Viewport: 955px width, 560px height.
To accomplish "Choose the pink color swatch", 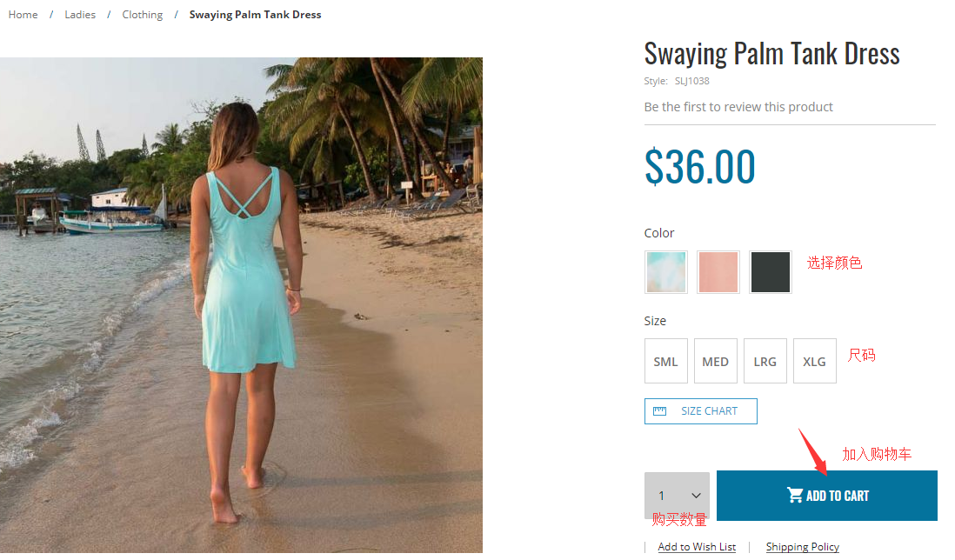I will click(x=718, y=272).
